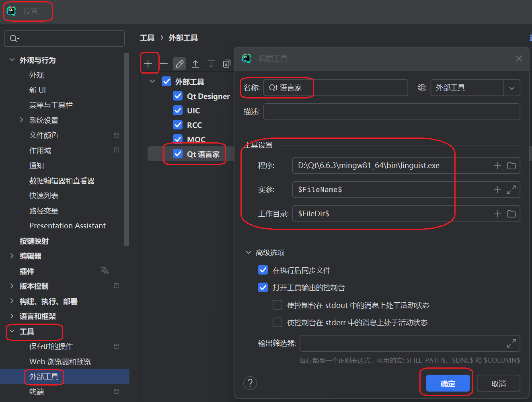Toggle the 外部工具 group checkbox
Screen dimensions: 532x402
[x=166, y=82]
